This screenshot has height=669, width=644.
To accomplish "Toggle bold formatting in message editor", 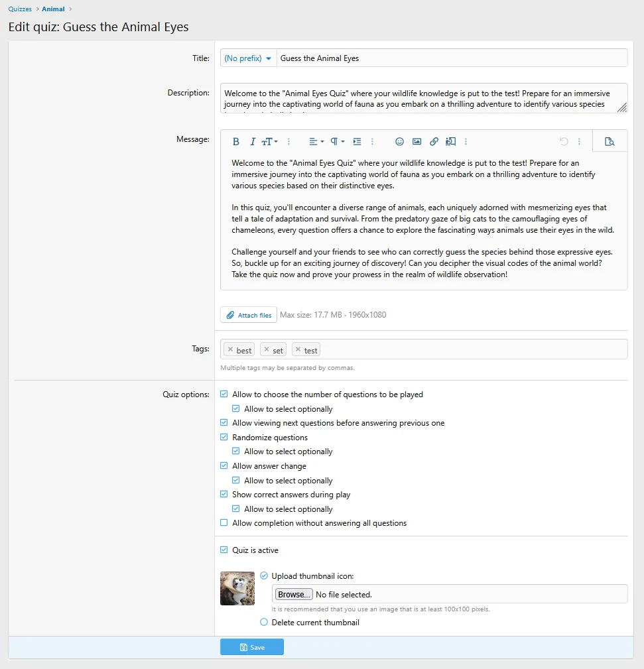I will tap(235, 141).
